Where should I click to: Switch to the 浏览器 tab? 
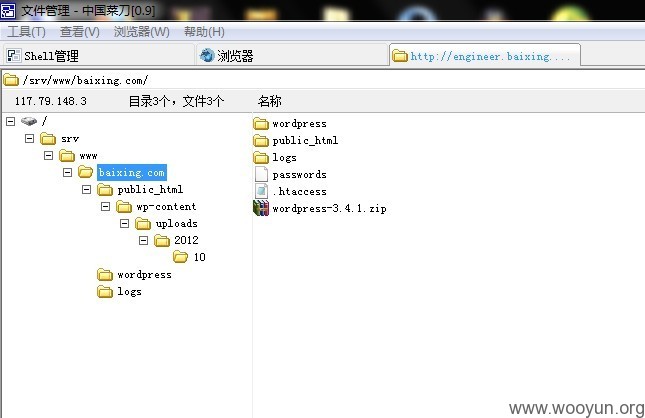click(x=291, y=56)
